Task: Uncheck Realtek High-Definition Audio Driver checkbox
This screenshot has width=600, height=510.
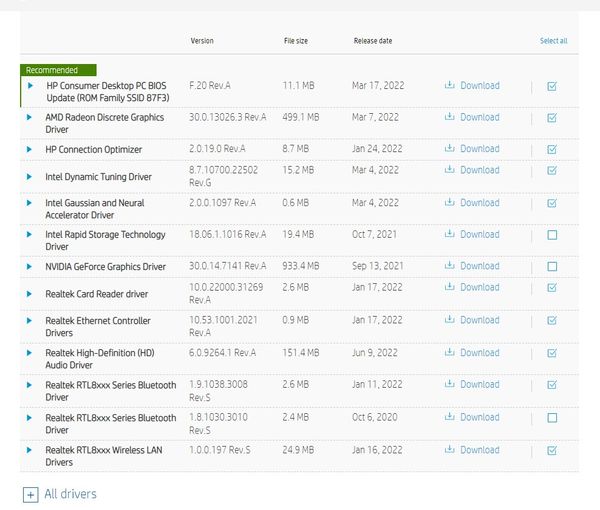Action: click(552, 353)
